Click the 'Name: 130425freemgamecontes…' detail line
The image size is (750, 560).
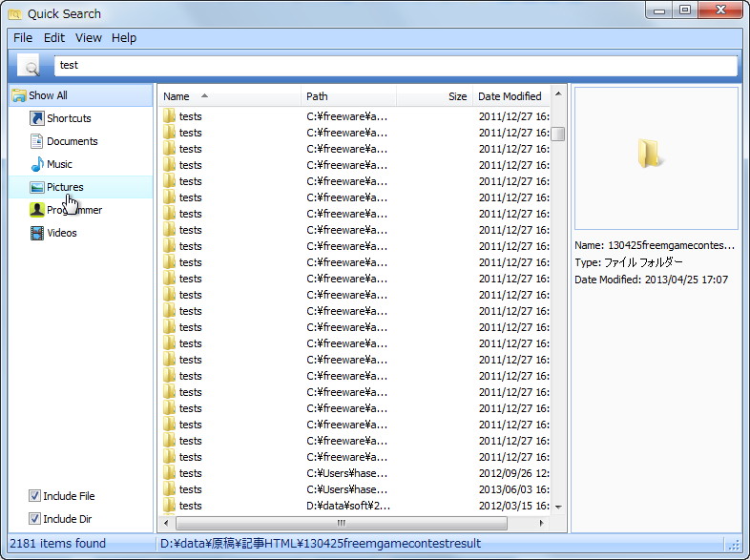click(x=655, y=245)
